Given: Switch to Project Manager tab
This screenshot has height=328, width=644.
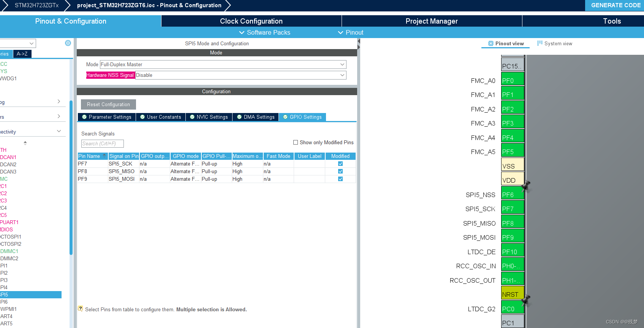Looking at the screenshot, I should [x=432, y=21].
